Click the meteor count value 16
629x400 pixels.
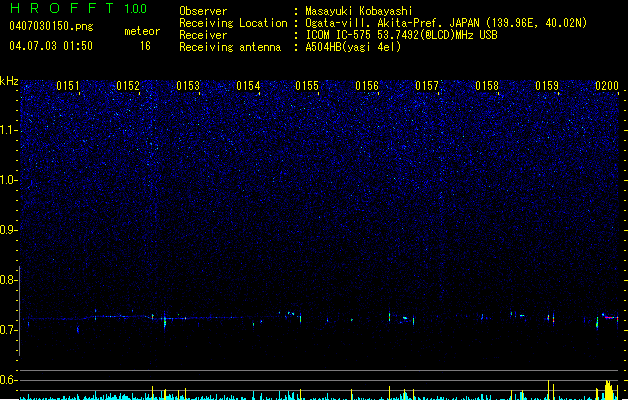[x=145, y=46]
